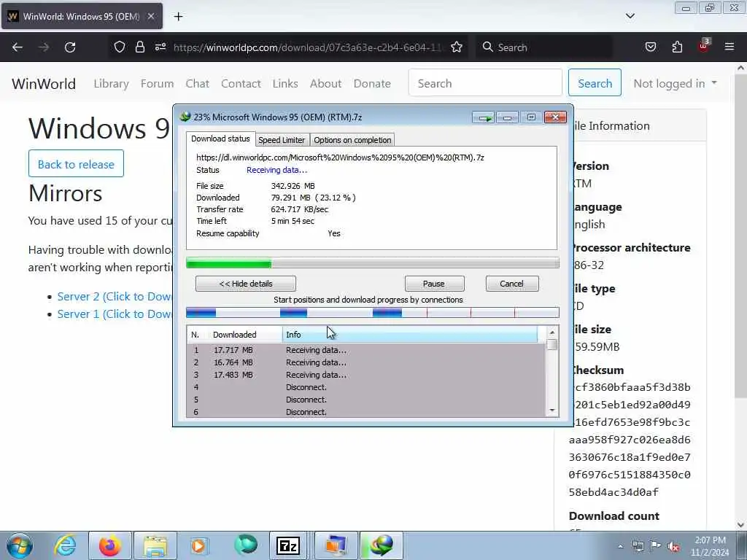The image size is (747, 560).
Task: Click Hide details button
Action: point(246,284)
